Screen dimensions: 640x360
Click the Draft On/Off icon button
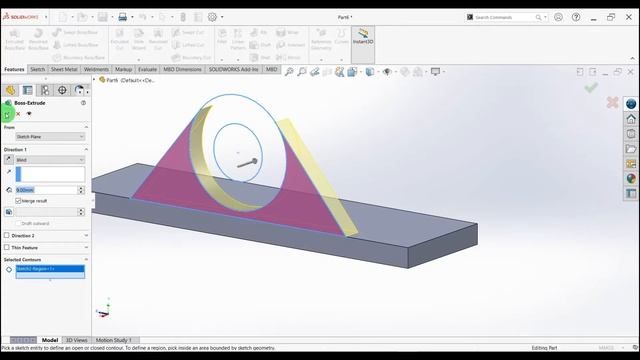point(9,212)
